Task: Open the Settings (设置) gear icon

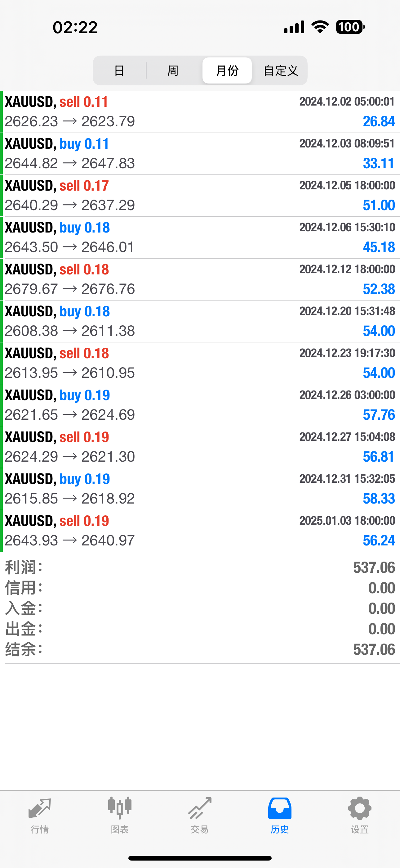Action: pyautogui.click(x=360, y=808)
